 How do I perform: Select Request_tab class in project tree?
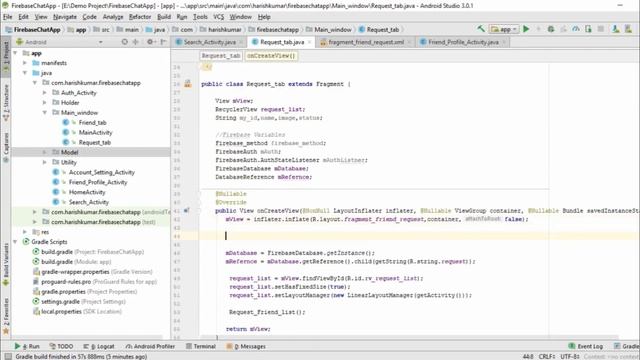94,142
